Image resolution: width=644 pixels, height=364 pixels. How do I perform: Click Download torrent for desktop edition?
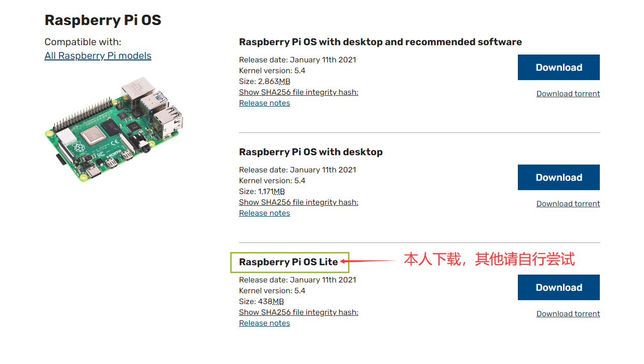pos(568,203)
